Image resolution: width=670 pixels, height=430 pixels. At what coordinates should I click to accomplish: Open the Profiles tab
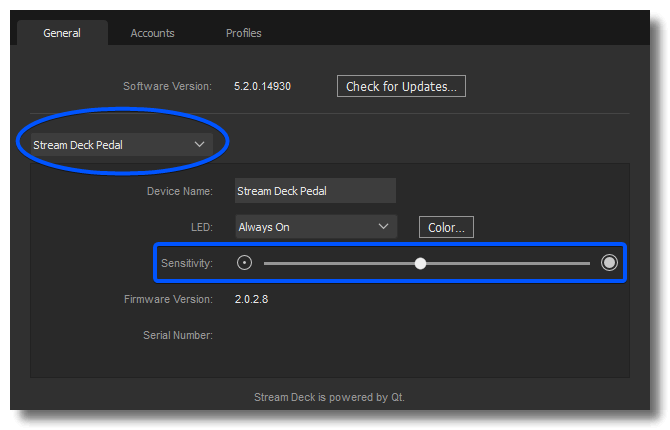244,33
